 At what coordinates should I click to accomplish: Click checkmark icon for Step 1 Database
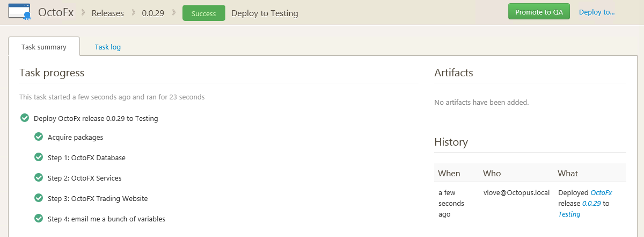click(38, 157)
